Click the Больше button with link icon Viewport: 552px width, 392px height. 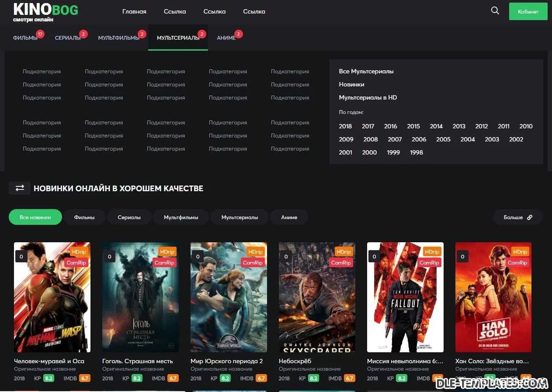coord(517,217)
